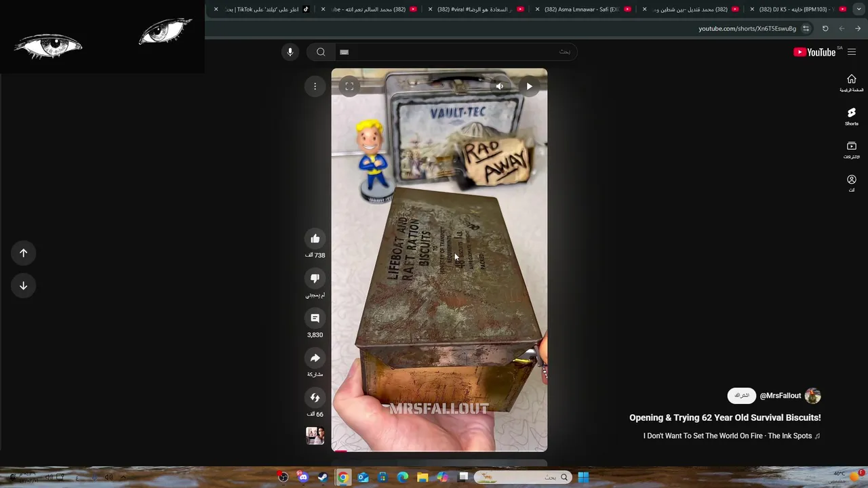The image size is (868, 488).
Task: Click the youtube.com/shorts address bar URL
Action: (747, 28)
